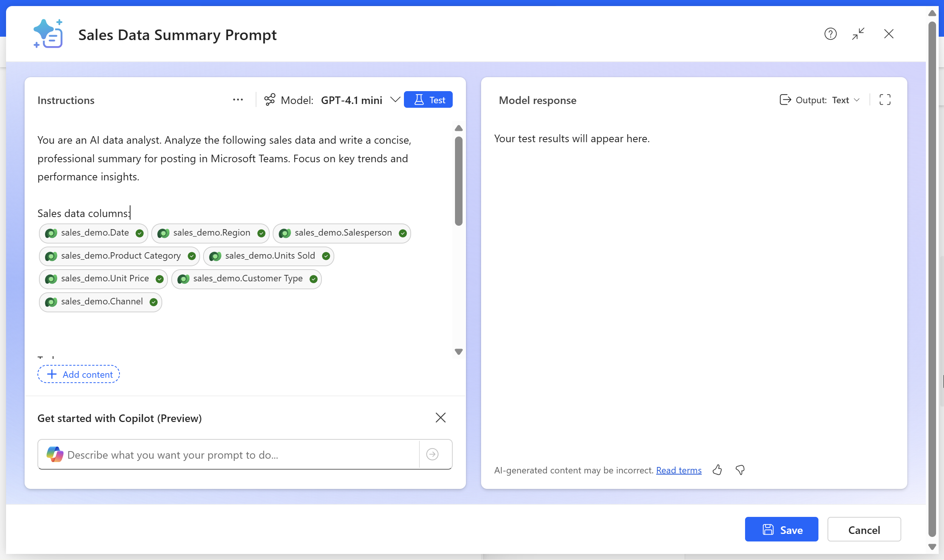944x560 pixels.
Task: Open the Instructions more options ellipsis
Action: tap(238, 100)
